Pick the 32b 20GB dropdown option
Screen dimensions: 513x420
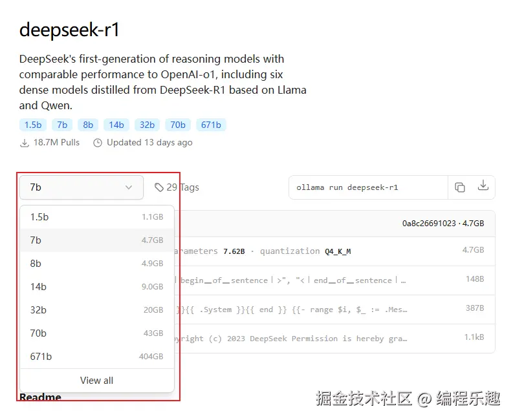point(97,310)
